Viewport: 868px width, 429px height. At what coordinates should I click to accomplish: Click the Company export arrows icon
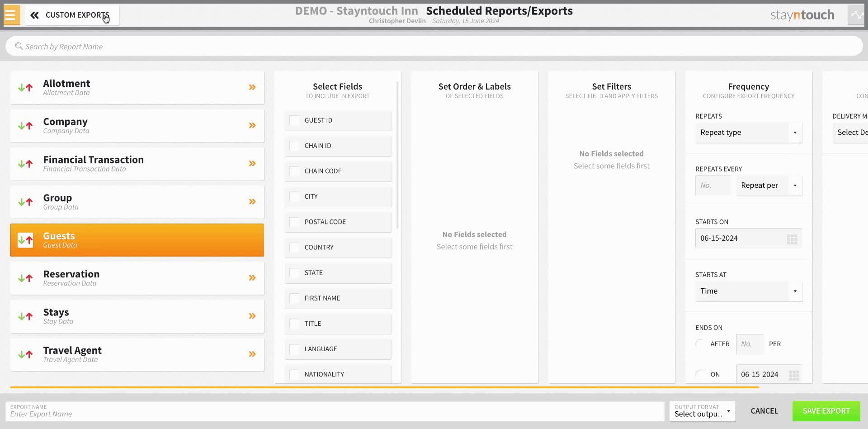25,125
